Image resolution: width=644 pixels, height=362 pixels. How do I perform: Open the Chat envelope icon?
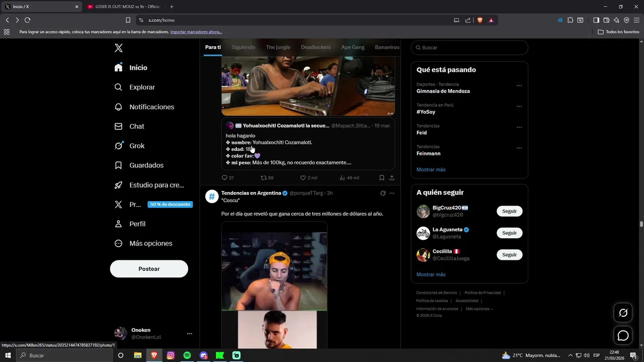[x=118, y=126]
